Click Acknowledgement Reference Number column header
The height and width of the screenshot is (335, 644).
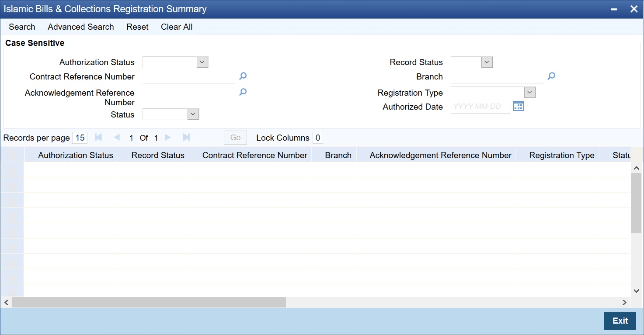point(441,155)
